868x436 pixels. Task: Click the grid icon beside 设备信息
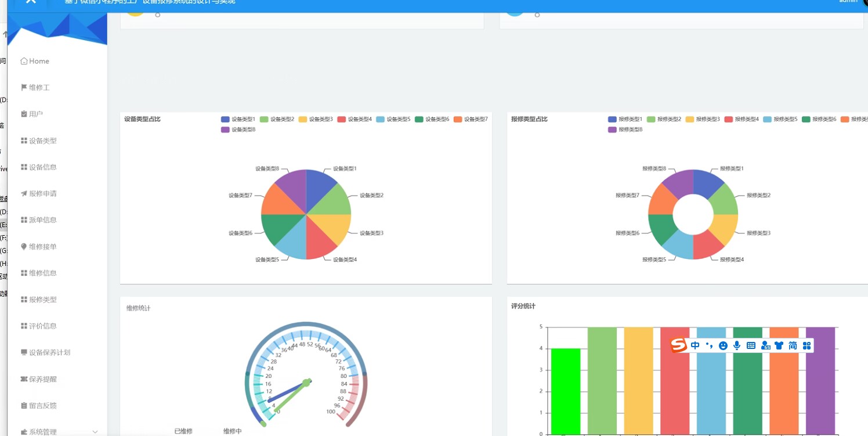[x=24, y=167]
